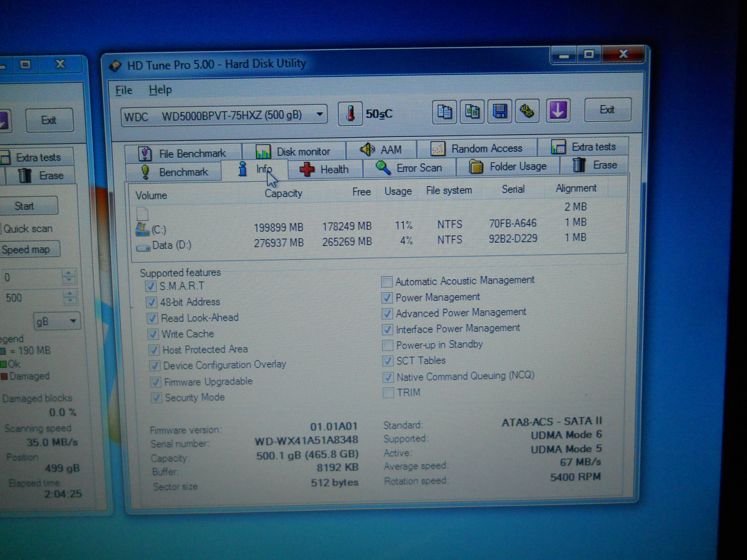Open the File menu

[124, 90]
